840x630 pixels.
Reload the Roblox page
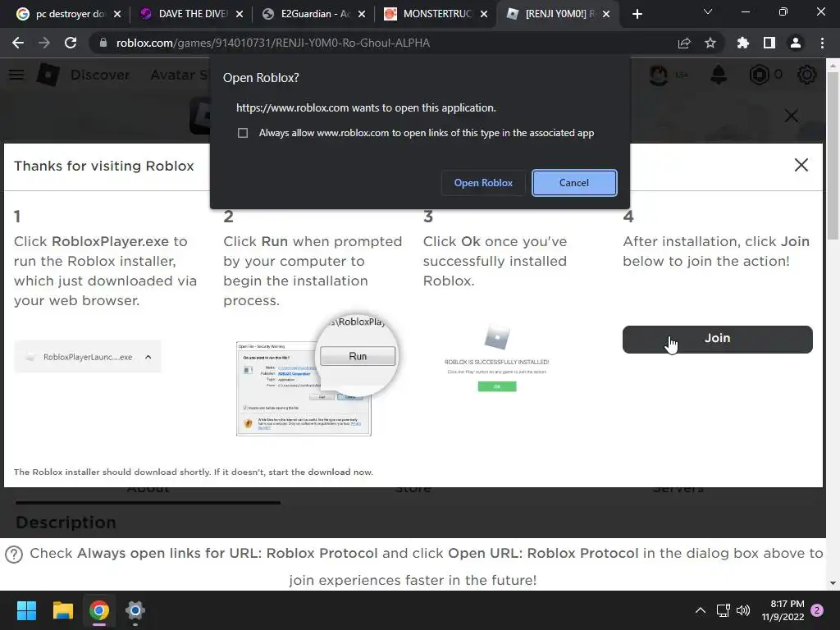coord(71,43)
